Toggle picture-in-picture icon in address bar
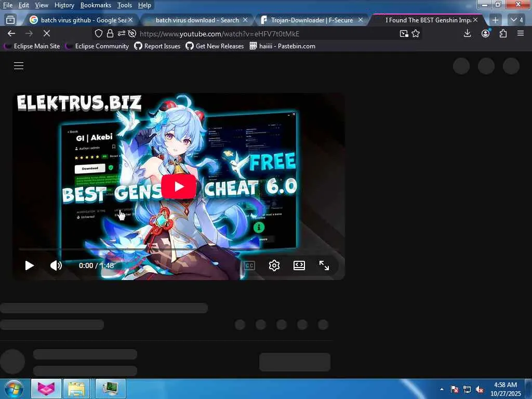 [404, 34]
